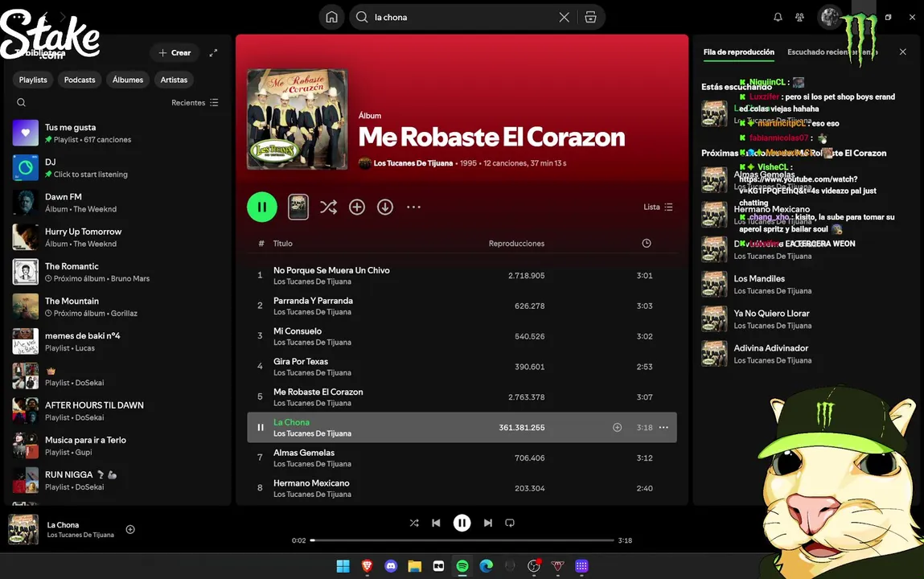The width and height of the screenshot is (924, 579).
Task: Toggle repeat in player bar
Action: click(510, 523)
